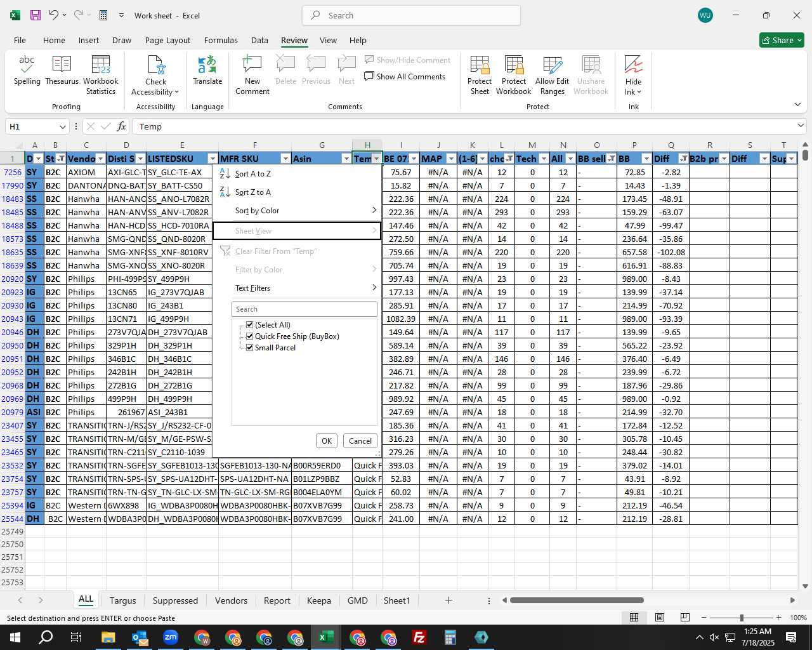Click the Save icon in title bar

tap(36, 15)
